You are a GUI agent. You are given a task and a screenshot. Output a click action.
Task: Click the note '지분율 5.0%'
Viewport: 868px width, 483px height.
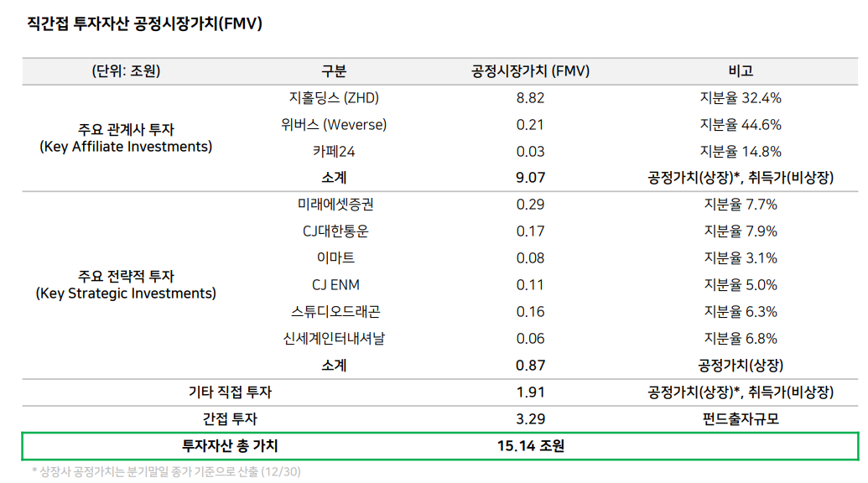tap(741, 285)
